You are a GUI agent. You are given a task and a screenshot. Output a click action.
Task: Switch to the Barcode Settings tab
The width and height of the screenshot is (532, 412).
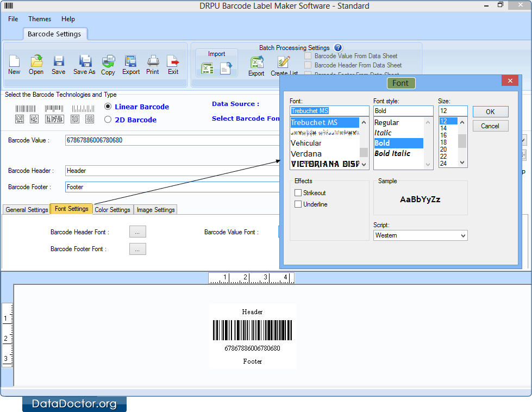54,34
